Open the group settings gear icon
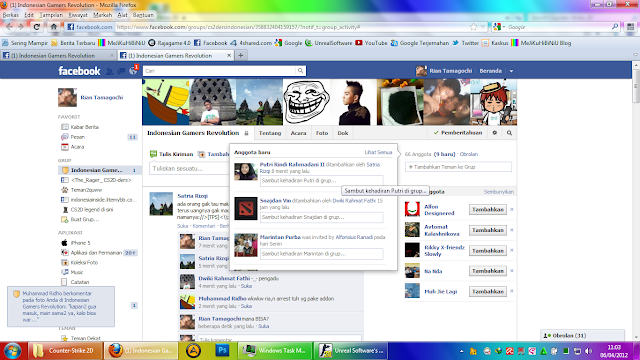640x360 pixels. coord(495,133)
